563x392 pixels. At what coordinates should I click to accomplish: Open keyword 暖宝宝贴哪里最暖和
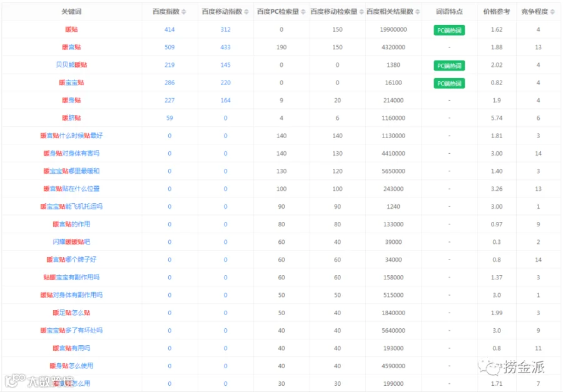(x=71, y=171)
